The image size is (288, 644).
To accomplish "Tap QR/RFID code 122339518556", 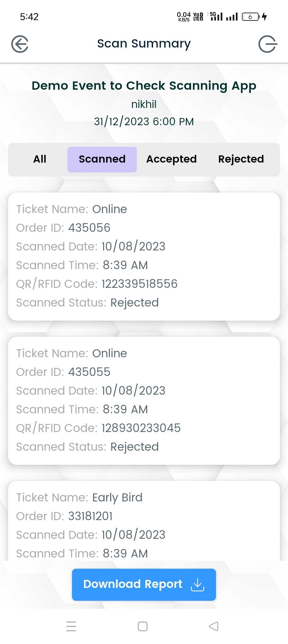I will 139,284.
